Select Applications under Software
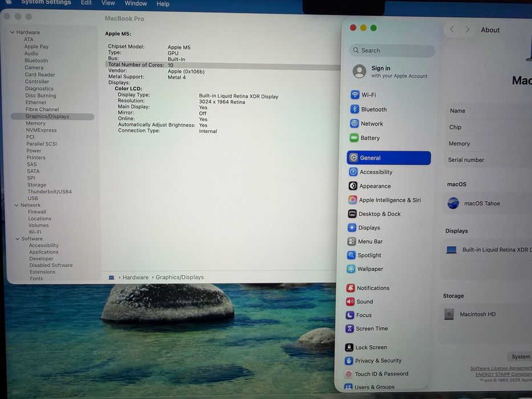Screen dimensions: 532x399 click(44, 252)
